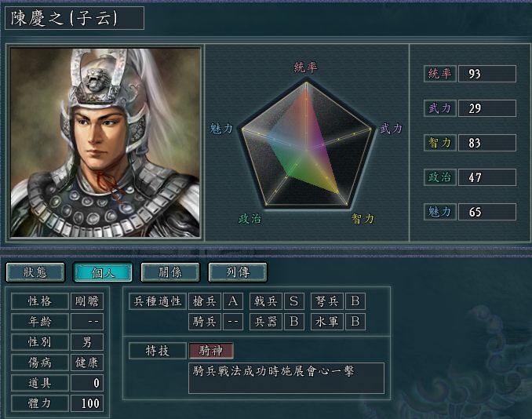Viewport: 532px width, 419px height.
Task: Click the 智力 stat label
Action: pyautogui.click(x=439, y=143)
